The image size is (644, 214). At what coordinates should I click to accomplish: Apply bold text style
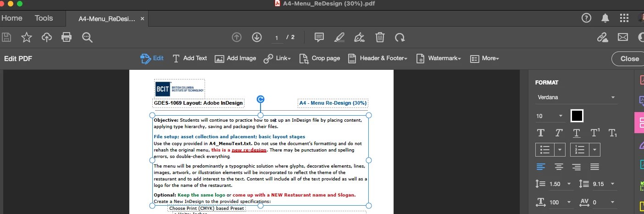pos(541,133)
